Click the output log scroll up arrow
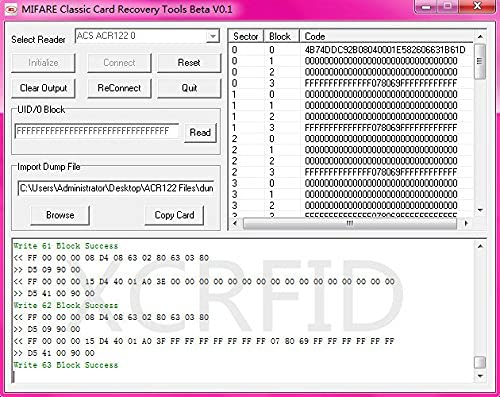 [x=480, y=246]
